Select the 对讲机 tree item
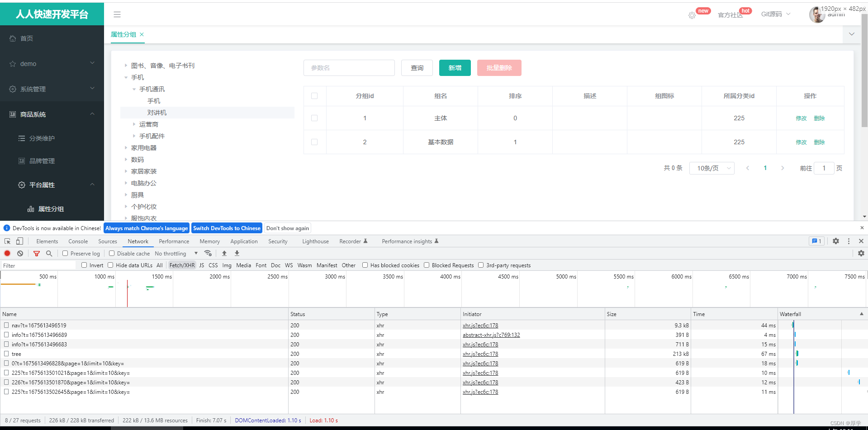This screenshot has height=430, width=868. pos(157,113)
